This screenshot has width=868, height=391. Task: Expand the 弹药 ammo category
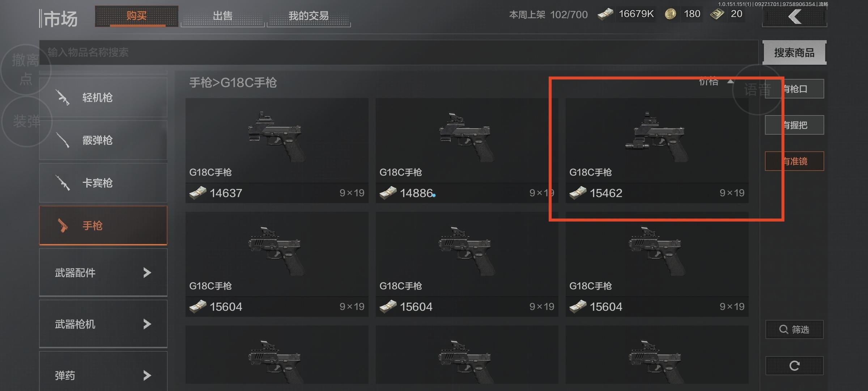click(103, 373)
